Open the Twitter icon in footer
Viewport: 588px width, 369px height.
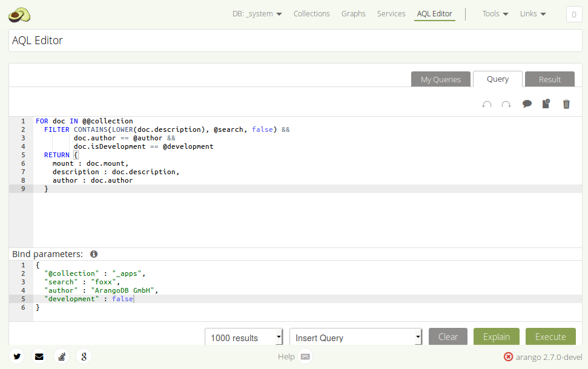(16, 356)
